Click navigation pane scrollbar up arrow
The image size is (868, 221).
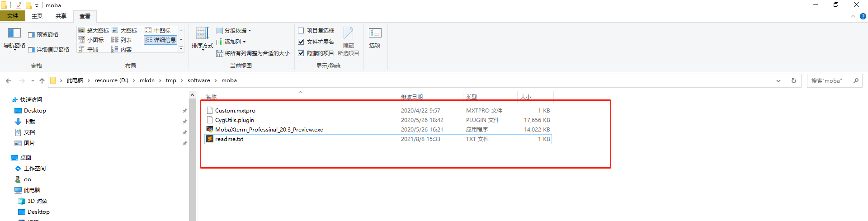pyautogui.click(x=192, y=95)
